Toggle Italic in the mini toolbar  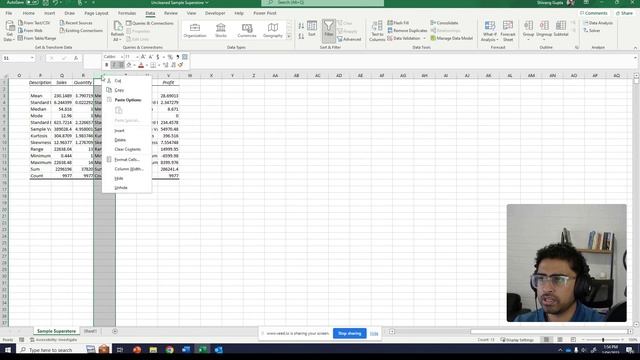114,65
